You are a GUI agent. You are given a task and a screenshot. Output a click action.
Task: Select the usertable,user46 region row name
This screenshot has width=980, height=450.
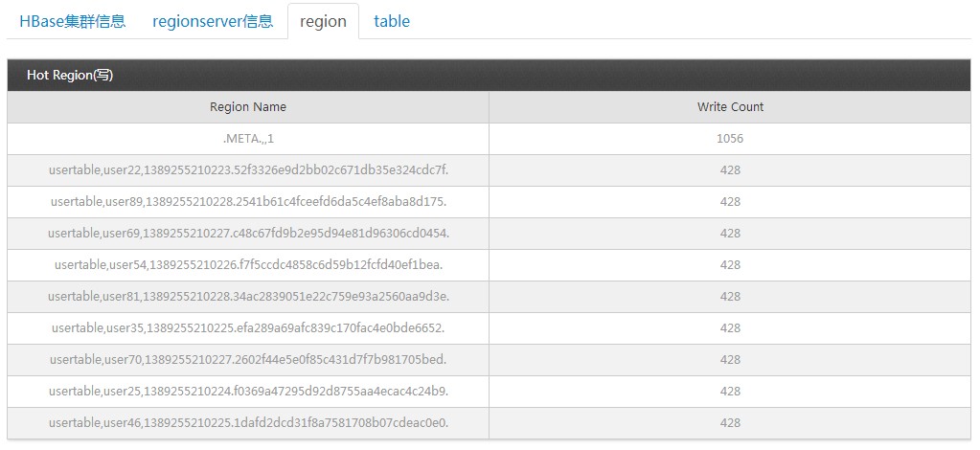[x=248, y=423]
